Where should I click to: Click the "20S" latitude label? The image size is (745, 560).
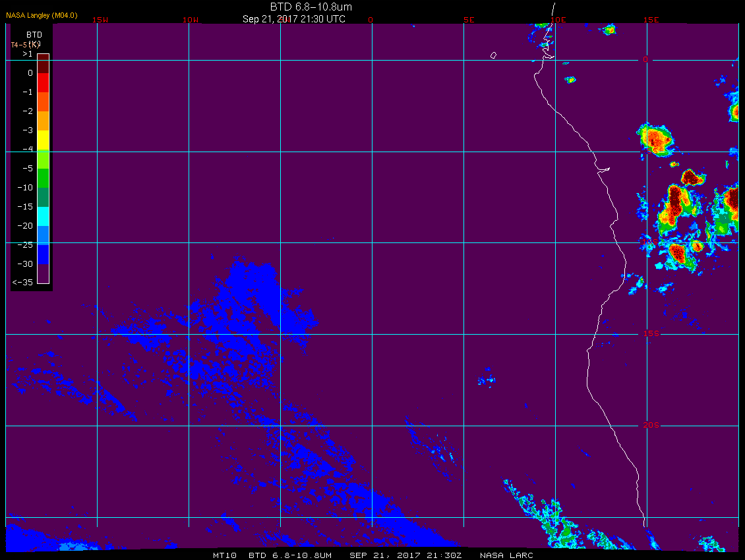[651, 425]
